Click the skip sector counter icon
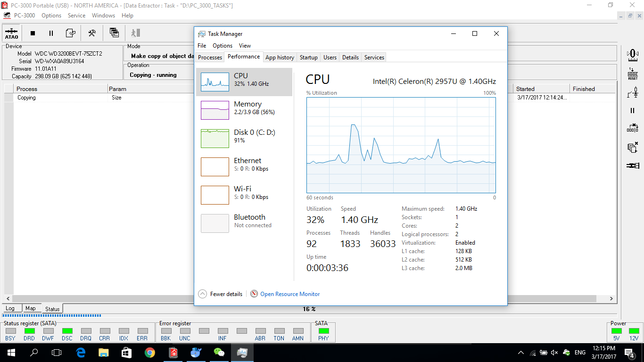The height and width of the screenshot is (362, 644). (633, 128)
